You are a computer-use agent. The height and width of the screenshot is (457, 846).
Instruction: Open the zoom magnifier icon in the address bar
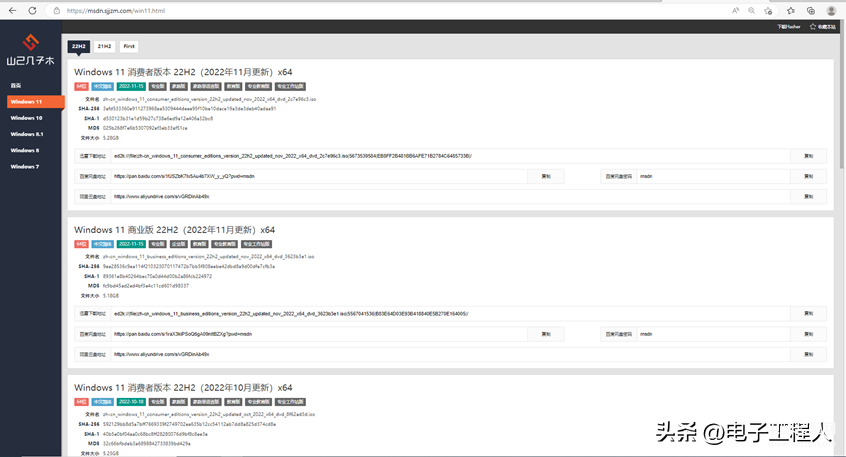coord(752,10)
